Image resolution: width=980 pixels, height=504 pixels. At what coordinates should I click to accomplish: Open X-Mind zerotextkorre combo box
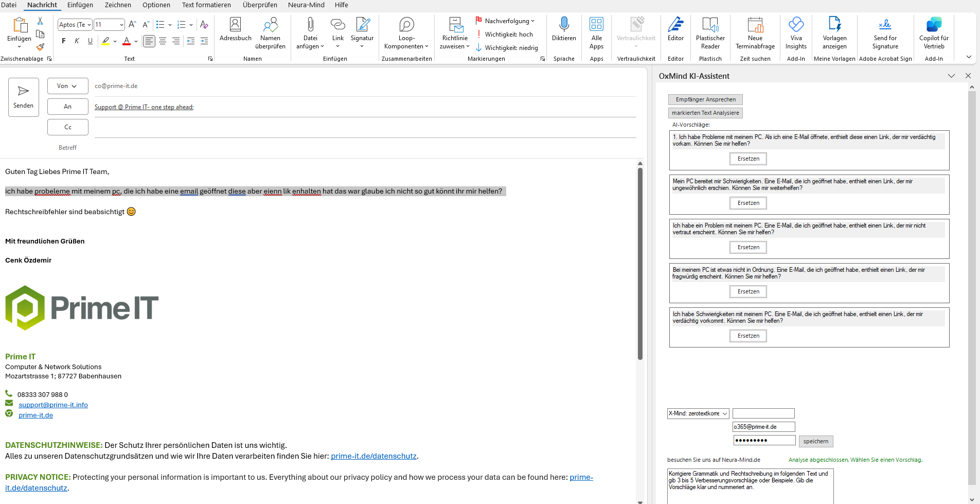click(x=698, y=413)
